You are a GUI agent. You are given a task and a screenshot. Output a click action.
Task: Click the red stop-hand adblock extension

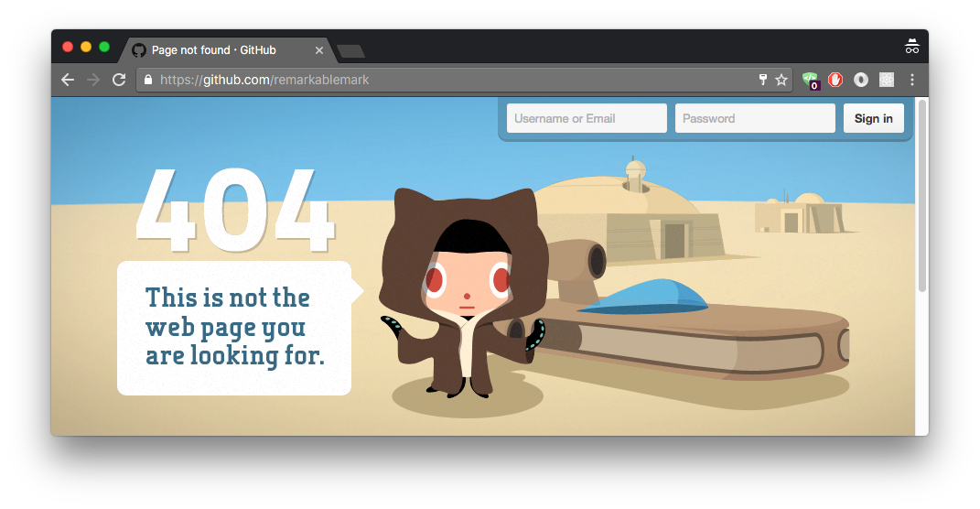pos(835,80)
